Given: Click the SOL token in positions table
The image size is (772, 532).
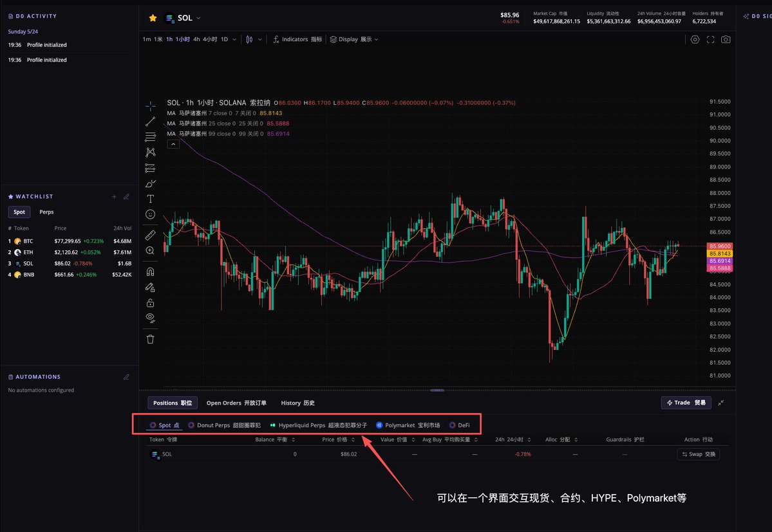Looking at the screenshot, I should tap(161, 454).
